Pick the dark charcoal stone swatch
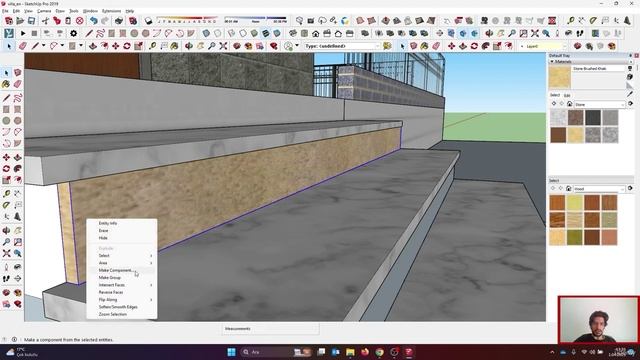 [593, 118]
